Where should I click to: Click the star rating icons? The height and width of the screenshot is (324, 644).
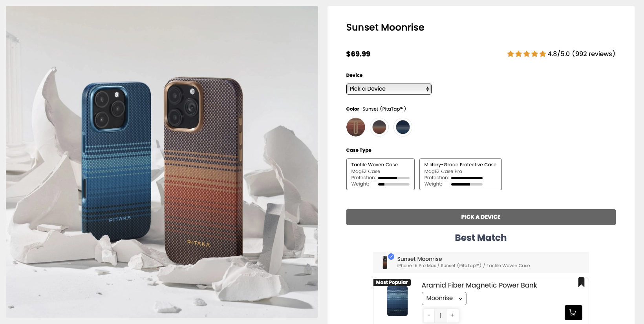(x=526, y=54)
